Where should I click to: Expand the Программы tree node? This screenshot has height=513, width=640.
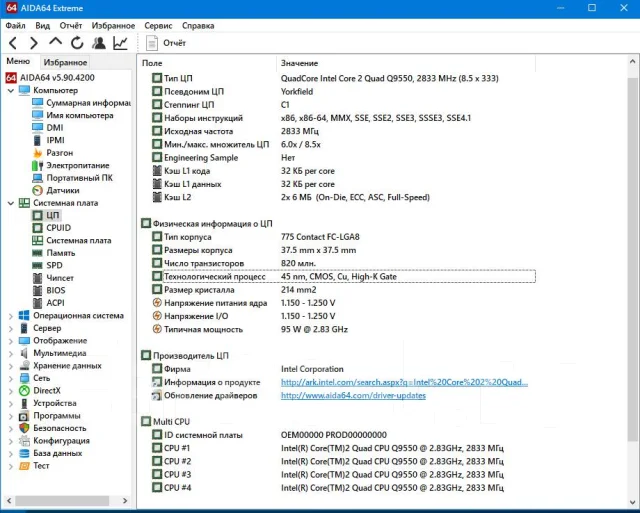click(11, 416)
